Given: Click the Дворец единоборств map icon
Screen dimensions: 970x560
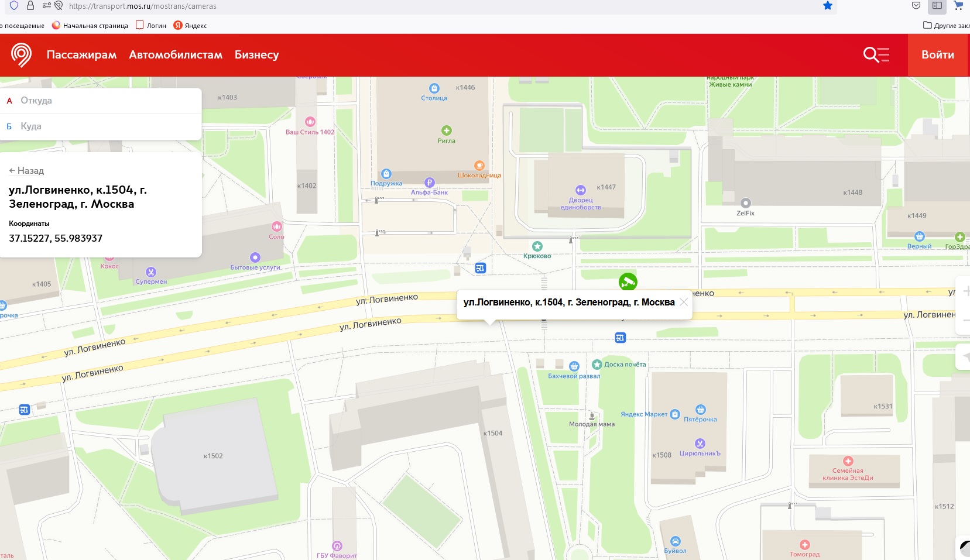Looking at the screenshot, I should click(x=580, y=190).
